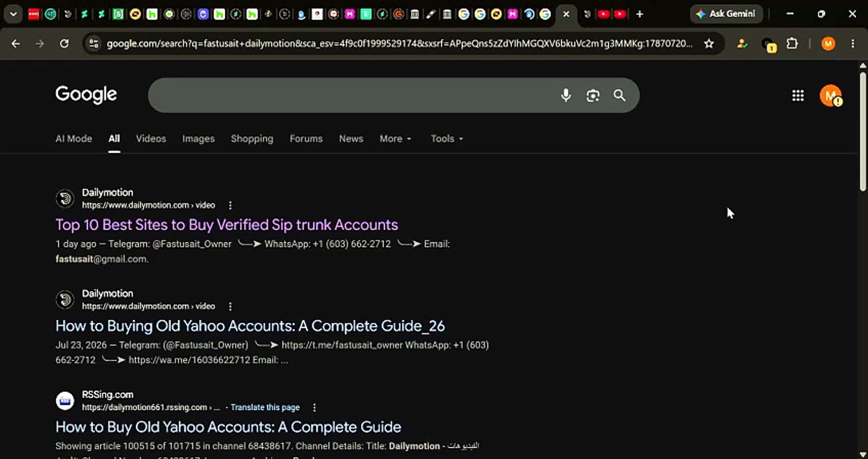Bookmark this page with the star icon

pyautogui.click(x=709, y=43)
